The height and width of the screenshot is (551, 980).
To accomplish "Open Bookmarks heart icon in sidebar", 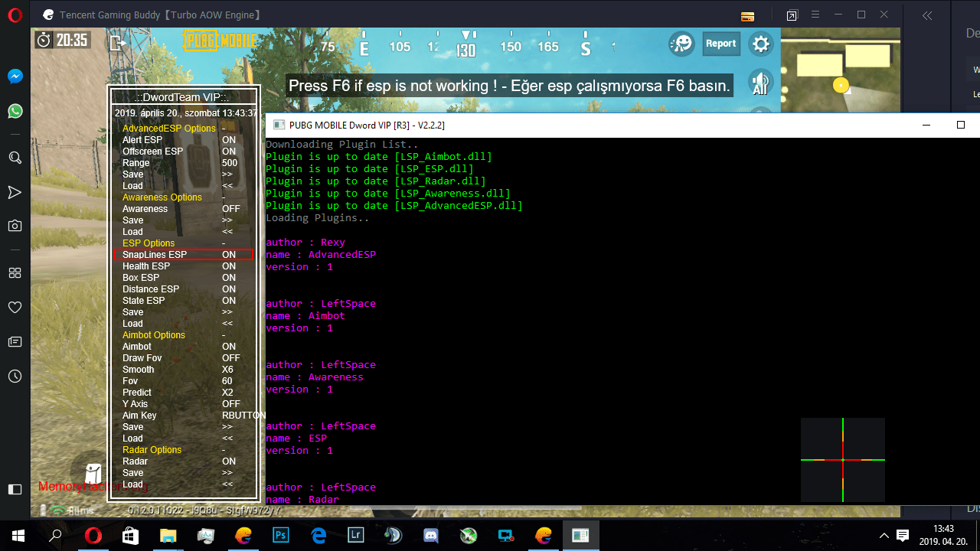I will click(15, 307).
